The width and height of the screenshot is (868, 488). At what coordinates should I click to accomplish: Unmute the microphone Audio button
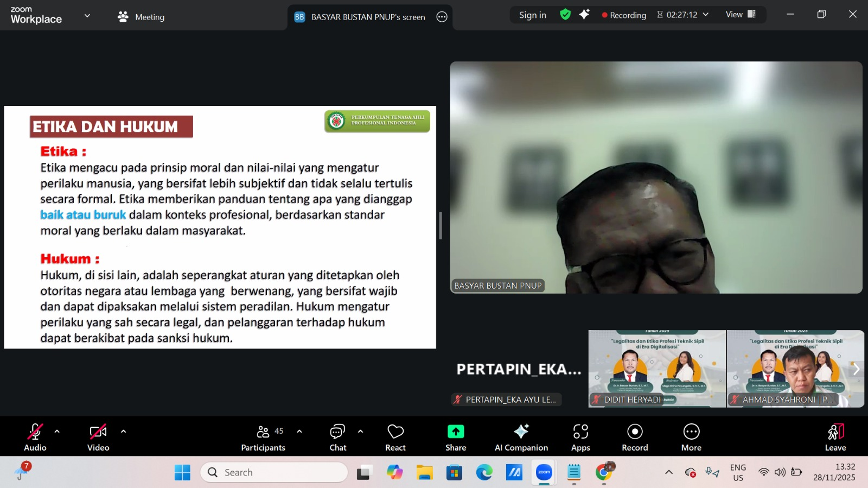[x=35, y=437]
